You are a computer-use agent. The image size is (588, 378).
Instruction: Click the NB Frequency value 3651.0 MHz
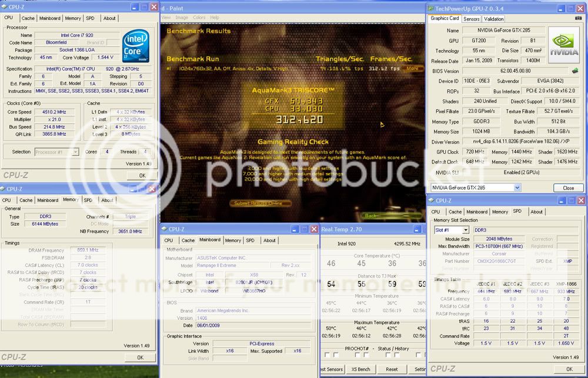130,232
